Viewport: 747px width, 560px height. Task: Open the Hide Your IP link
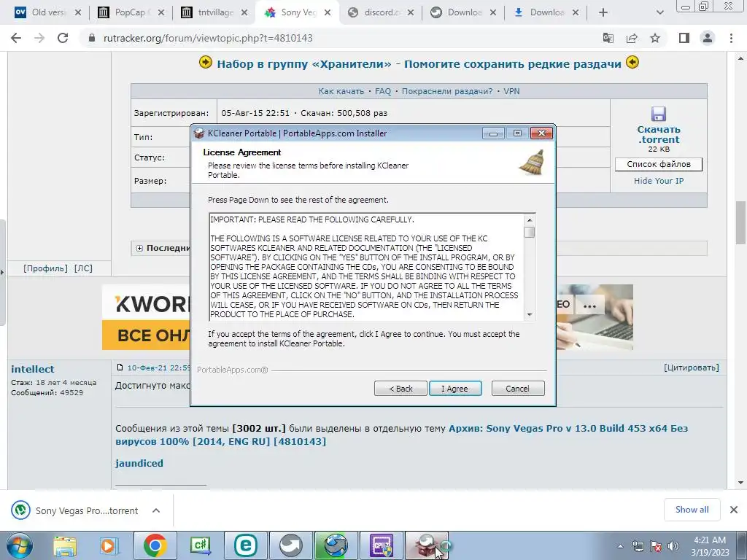pyautogui.click(x=659, y=181)
